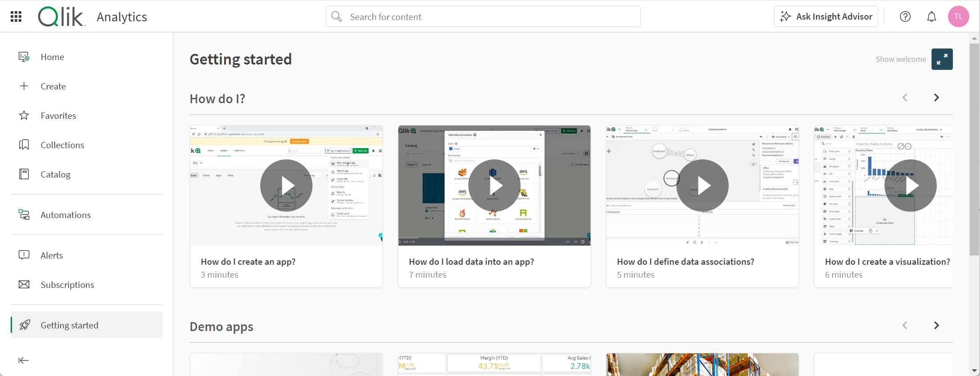
Task: Click the Getting started rocket icon
Action: click(25, 325)
